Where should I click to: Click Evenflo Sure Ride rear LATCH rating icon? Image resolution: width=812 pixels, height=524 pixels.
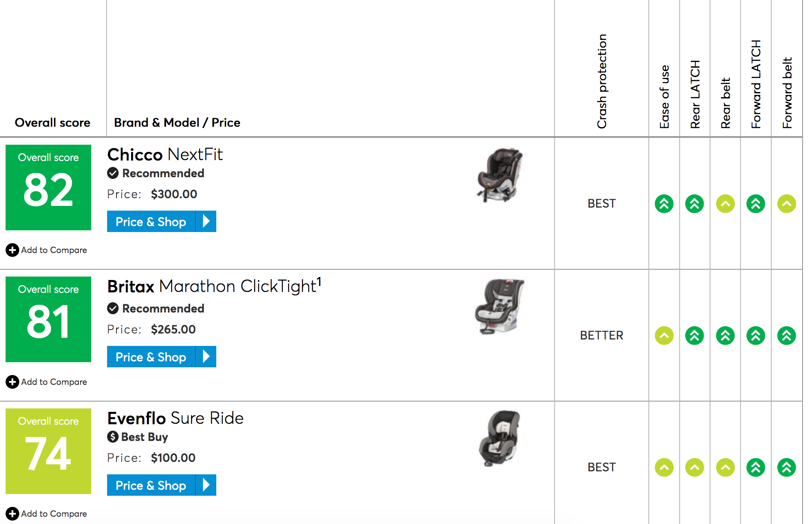pos(694,467)
